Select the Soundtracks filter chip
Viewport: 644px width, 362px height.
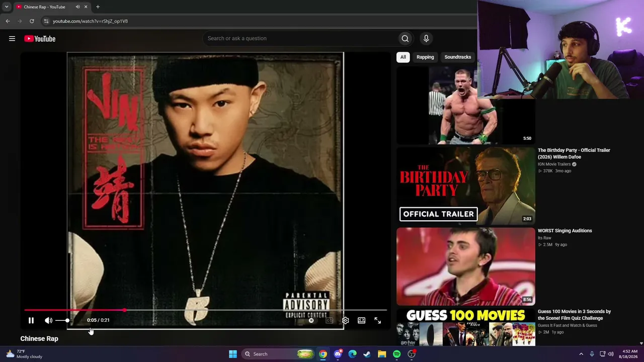click(x=458, y=57)
